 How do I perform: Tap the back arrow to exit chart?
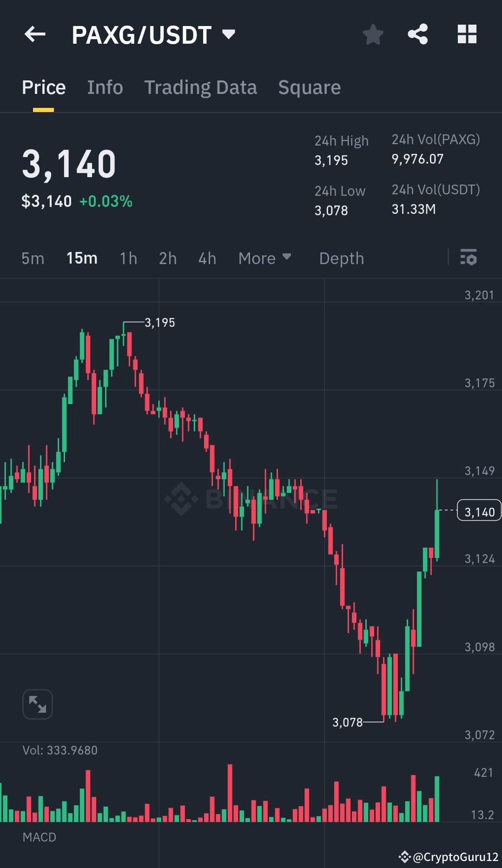point(34,34)
